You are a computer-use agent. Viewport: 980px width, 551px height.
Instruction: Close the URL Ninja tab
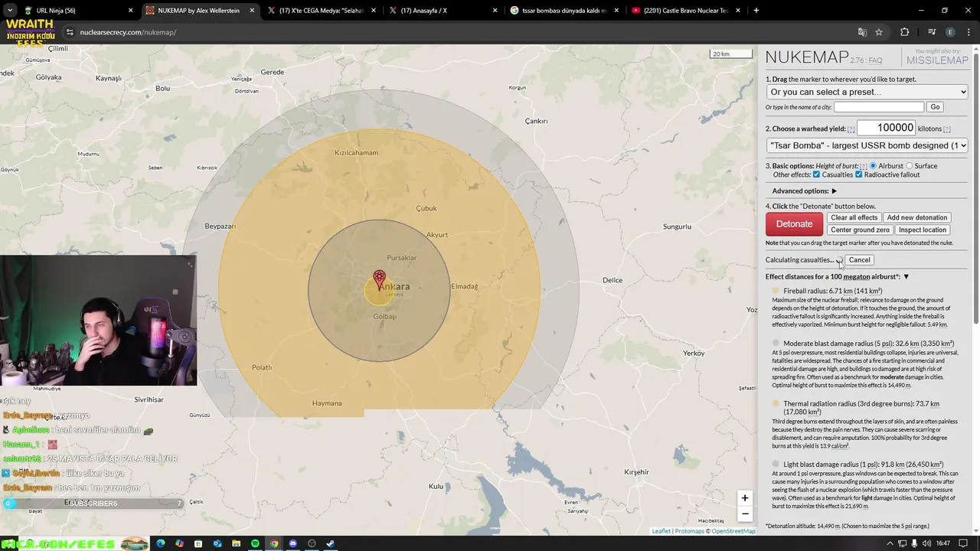coord(130,11)
